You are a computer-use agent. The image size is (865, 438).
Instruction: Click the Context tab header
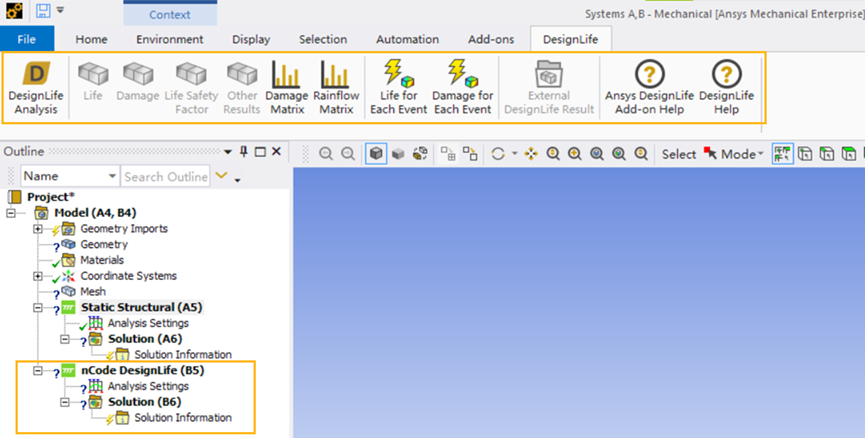pos(170,14)
